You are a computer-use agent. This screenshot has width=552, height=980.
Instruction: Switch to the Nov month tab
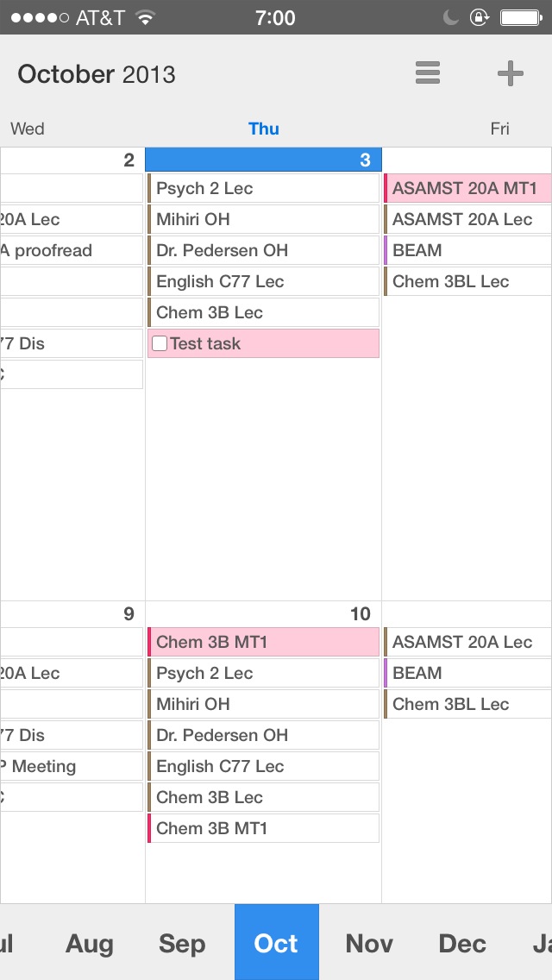[369, 943]
